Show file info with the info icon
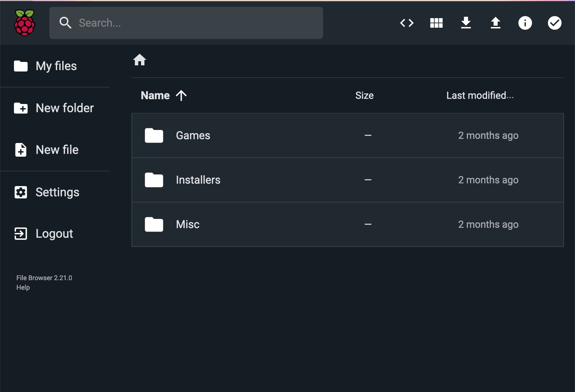The width and height of the screenshot is (575, 392). point(525,23)
